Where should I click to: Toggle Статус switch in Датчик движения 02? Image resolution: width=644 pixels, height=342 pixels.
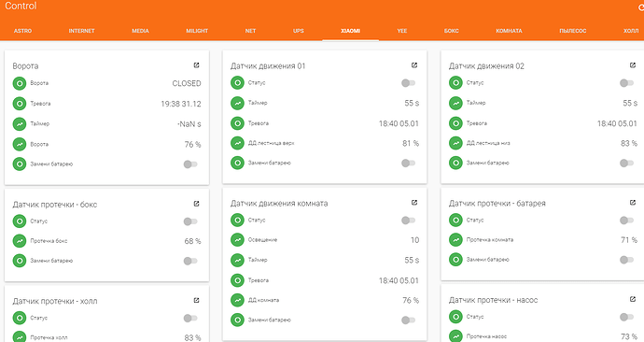[627, 83]
